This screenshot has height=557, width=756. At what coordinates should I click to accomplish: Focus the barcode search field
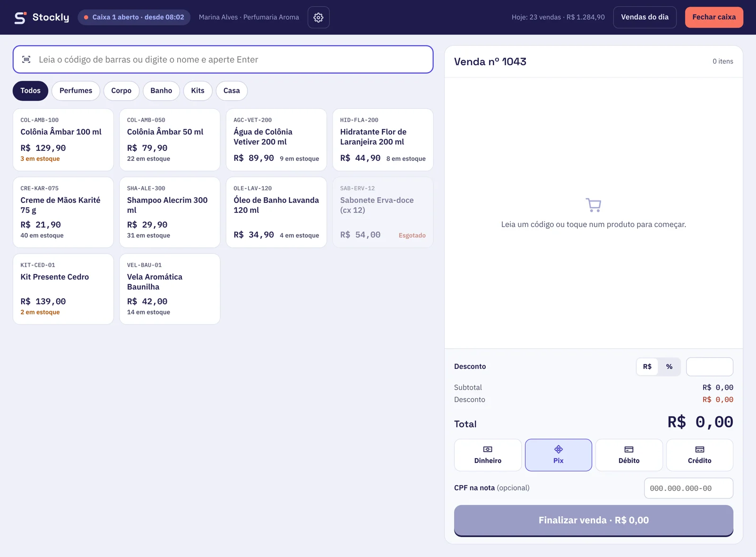click(x=223, y=60)
